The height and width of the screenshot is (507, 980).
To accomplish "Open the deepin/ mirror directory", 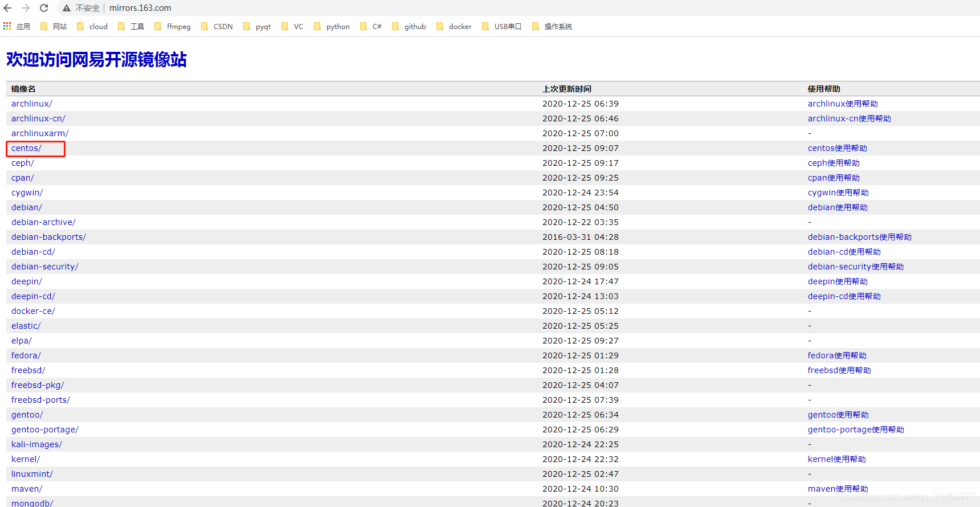I will coord(27,281).
